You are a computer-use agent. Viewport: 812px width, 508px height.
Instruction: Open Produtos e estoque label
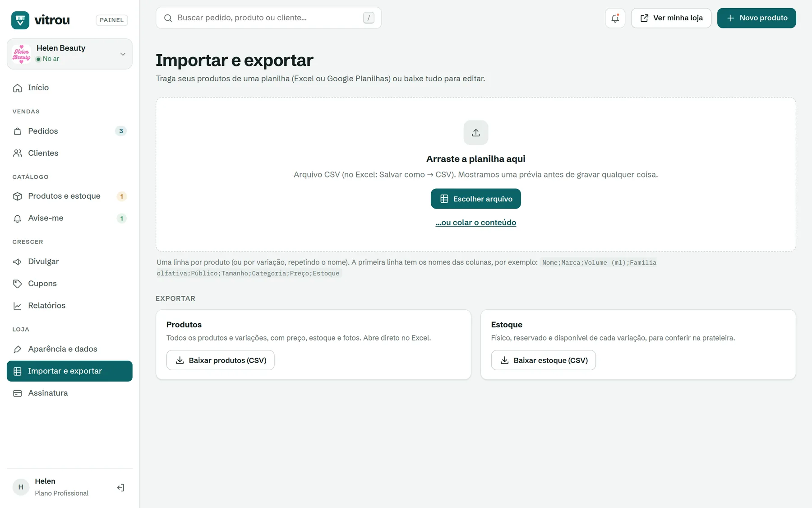64,196
